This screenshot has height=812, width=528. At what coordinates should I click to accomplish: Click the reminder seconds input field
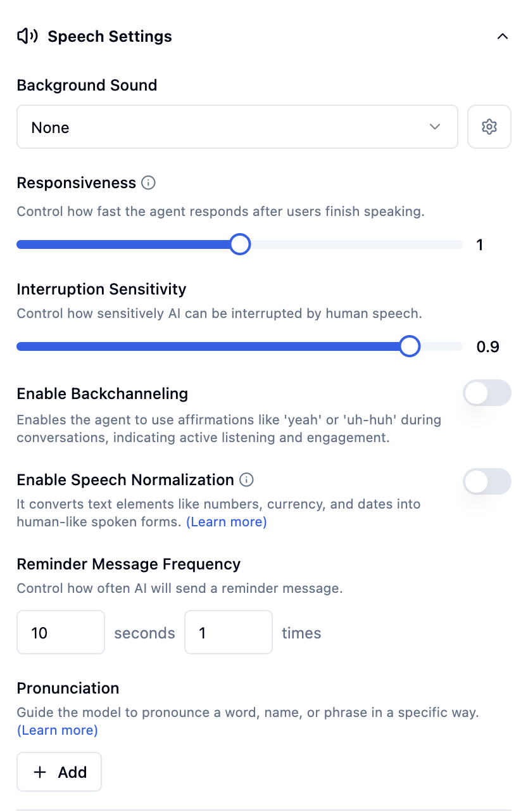(60, 631)
